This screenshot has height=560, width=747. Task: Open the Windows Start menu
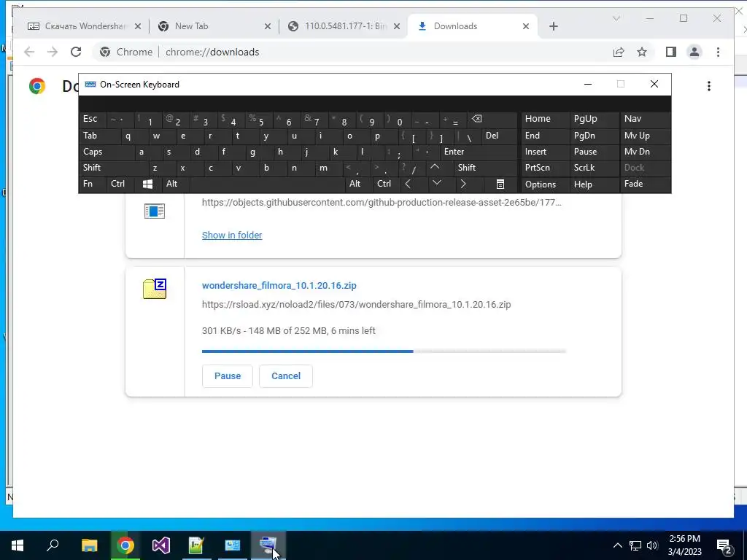(x=18, y=545)
